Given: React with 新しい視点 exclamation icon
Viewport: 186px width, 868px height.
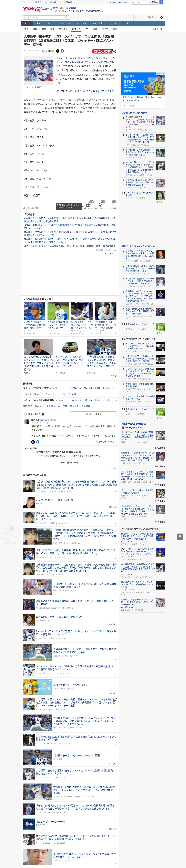Looking at the screenshot, I should pos(112,205).
